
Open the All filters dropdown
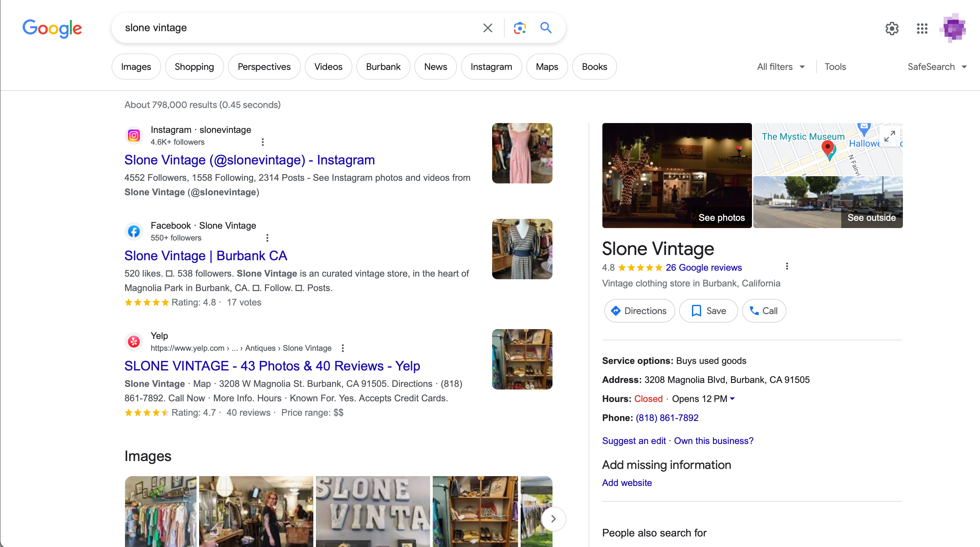(x=781, y=67)
